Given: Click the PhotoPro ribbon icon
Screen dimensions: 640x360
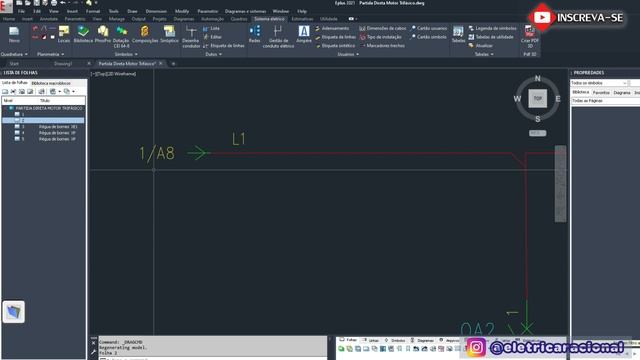Looking at the screenshot, I should point(103,34).
